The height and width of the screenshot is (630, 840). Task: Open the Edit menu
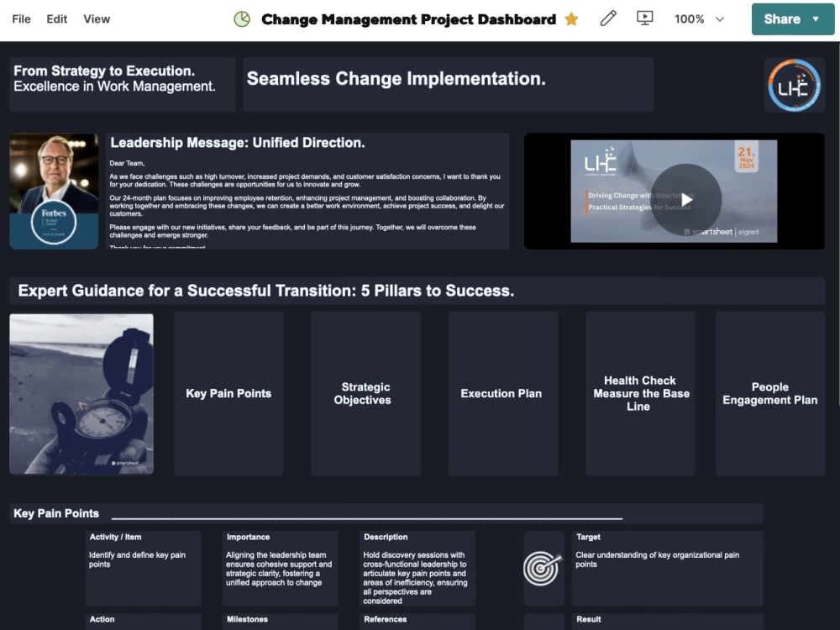tap(57, 19)
